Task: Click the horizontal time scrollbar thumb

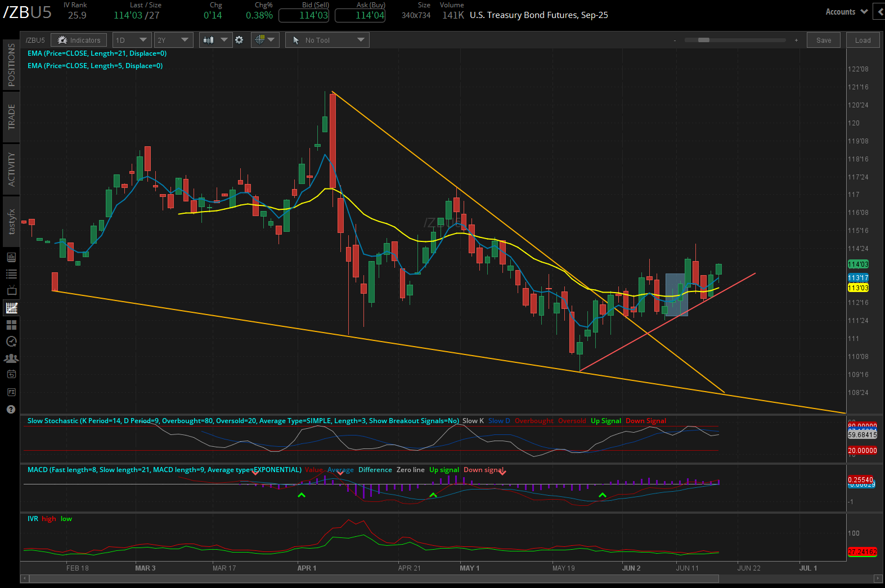Action: [374, 578]
